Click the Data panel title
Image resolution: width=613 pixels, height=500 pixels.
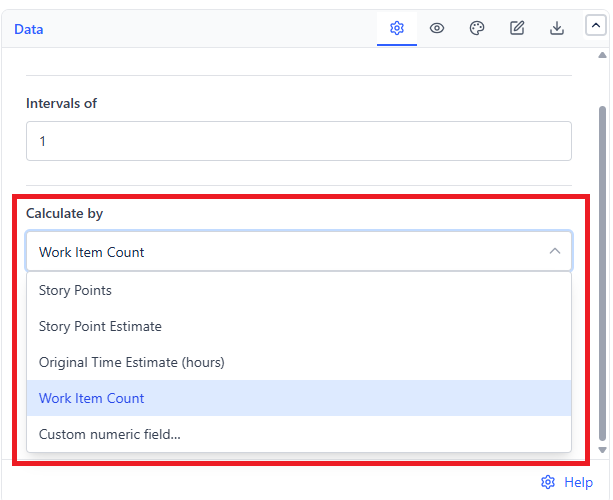pyautogui.click(x=29, y=29)
